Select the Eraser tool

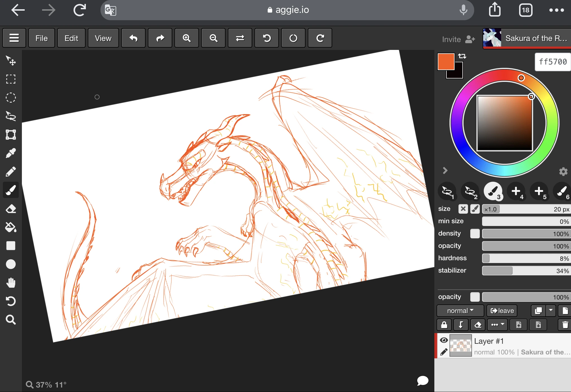coord(11,209)
